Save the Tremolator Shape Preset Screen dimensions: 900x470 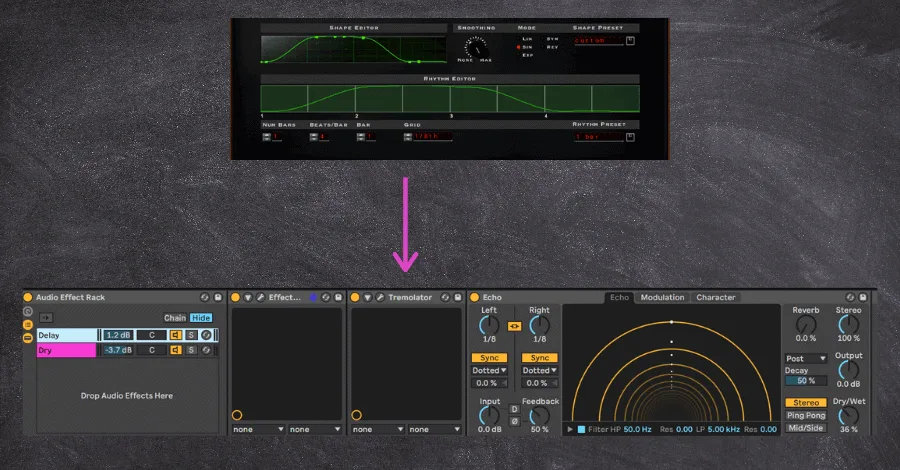point(630,41)
